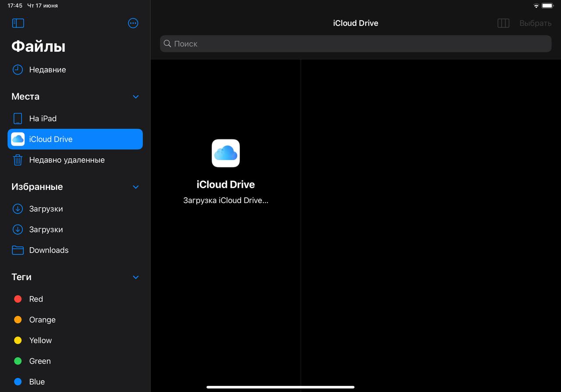Viewport: 561px width, 392px height.
Task: Switch to column view icon
Action: click(503, 23)
